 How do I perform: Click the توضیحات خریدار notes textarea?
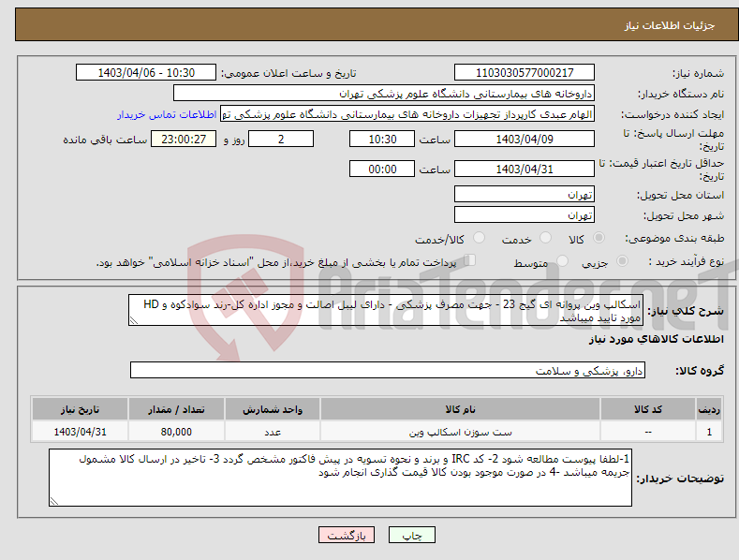[340, 478]
